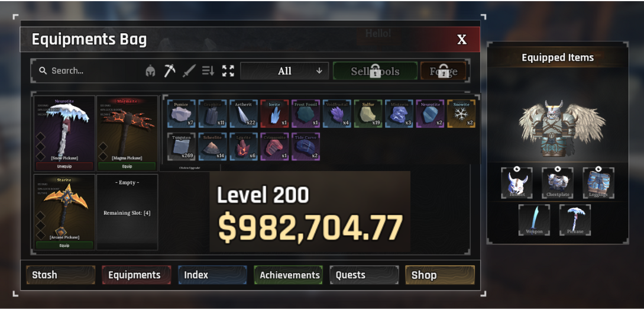This screenshot has width=644, height=309.
Task: Filter by the sword weapon icon
Action: pyautogui.click(x=189, y=70)
